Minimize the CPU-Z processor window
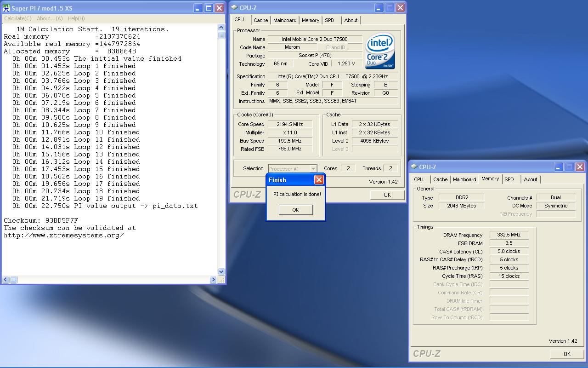Screen dimensions: 588x368 tap(379, 8)
